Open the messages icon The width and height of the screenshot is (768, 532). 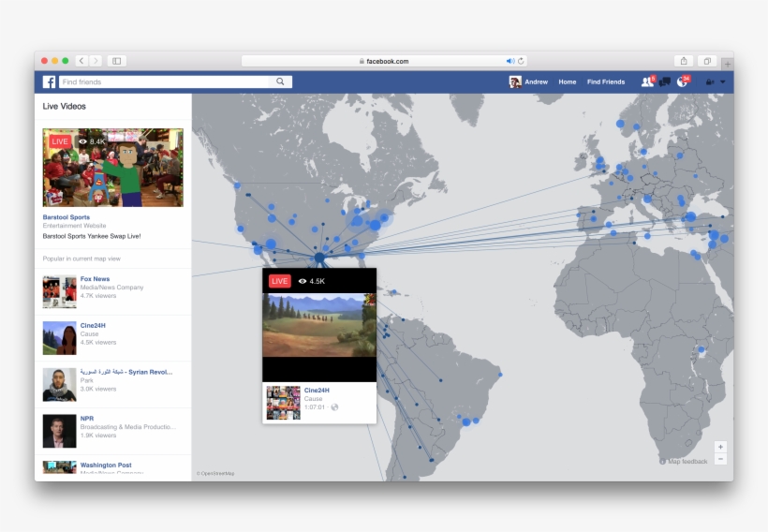click(x=665, y=82)
